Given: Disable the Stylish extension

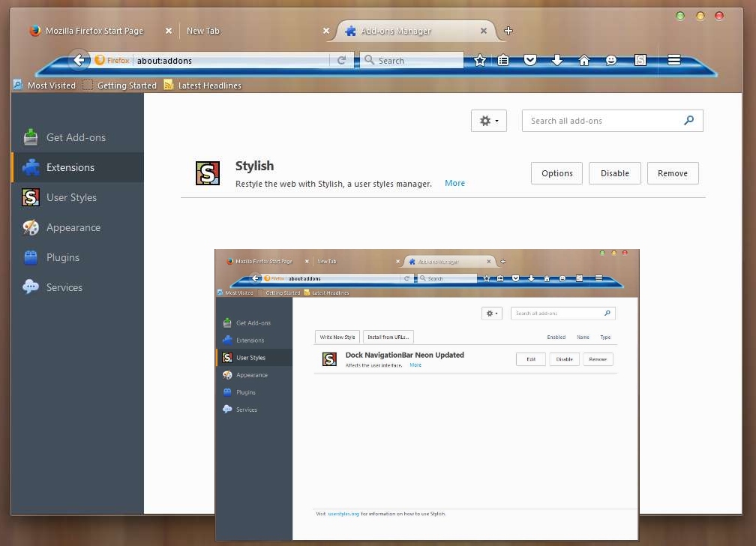Looking at the screenshot, I should tap(614, 173).
